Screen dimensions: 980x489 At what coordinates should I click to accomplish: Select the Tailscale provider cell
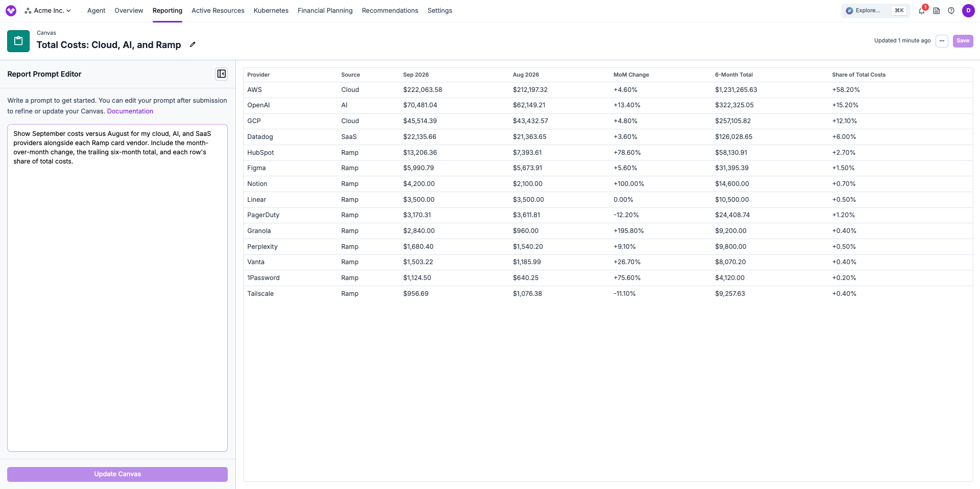(x=260, y=294)
